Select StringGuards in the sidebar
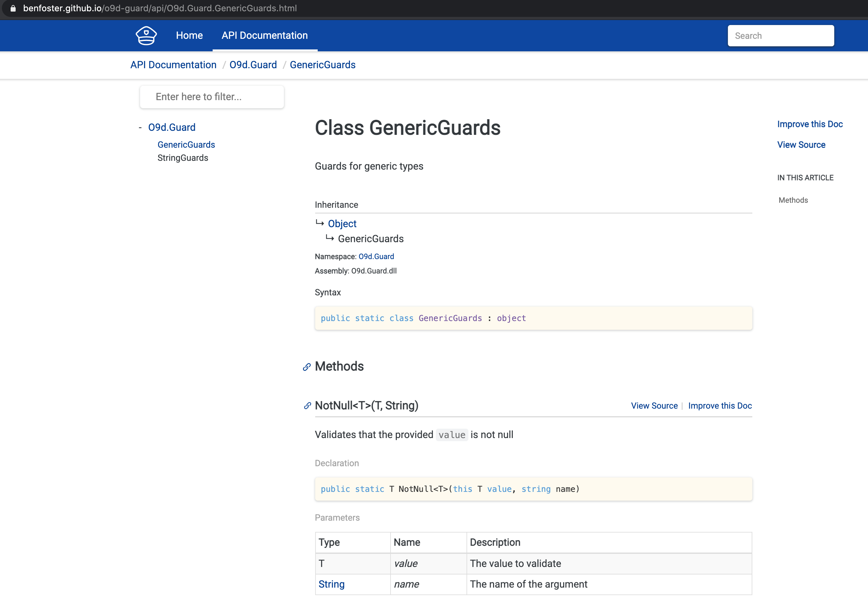Screen dimensions: 868x607 click(x=183, y=158)
